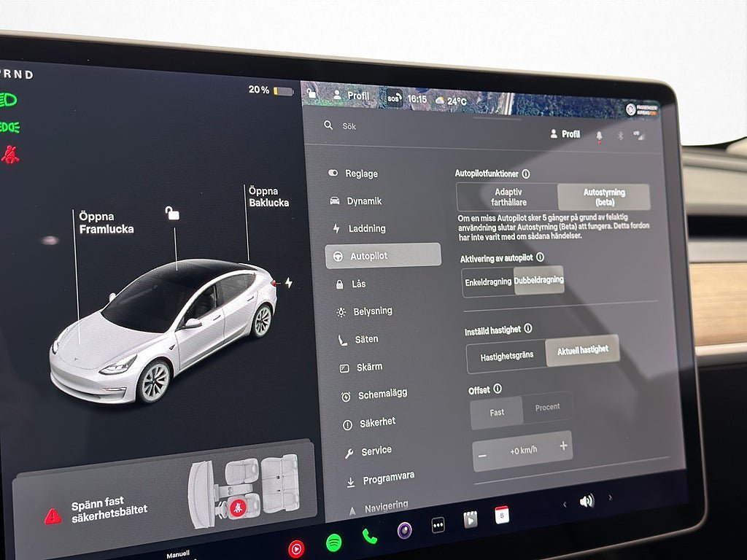
Task: Choose Dubbeldragning autopilot activation
Action: 539,280
